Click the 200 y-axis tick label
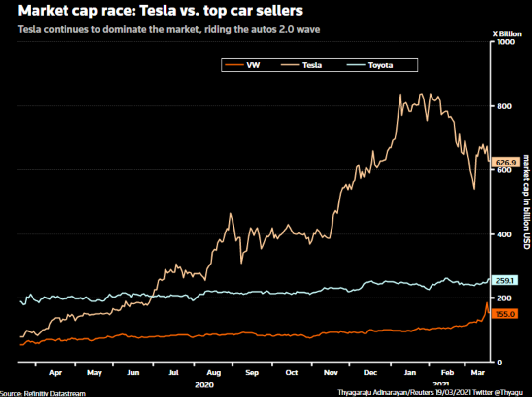The width and height of the screenshot is (532, 397). tap(504, 298)
